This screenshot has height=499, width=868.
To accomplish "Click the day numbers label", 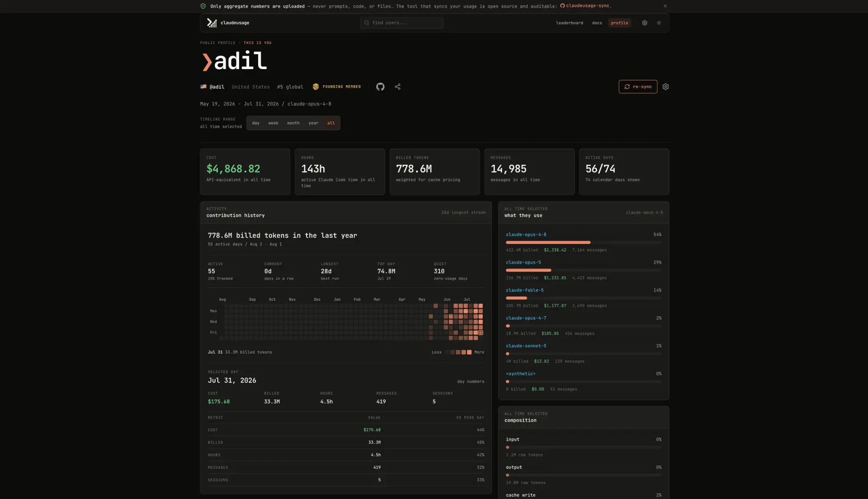I will tap(470, 382).
